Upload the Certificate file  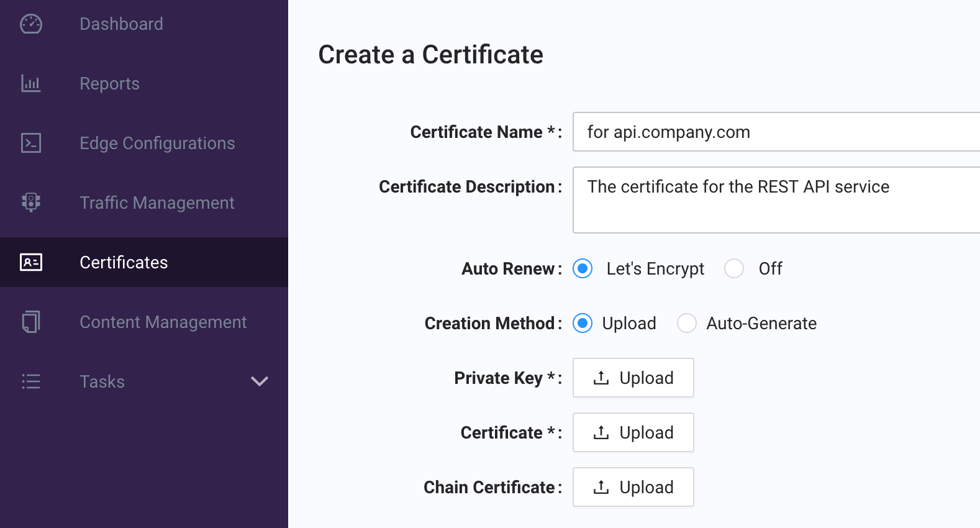tap(633, 432)
